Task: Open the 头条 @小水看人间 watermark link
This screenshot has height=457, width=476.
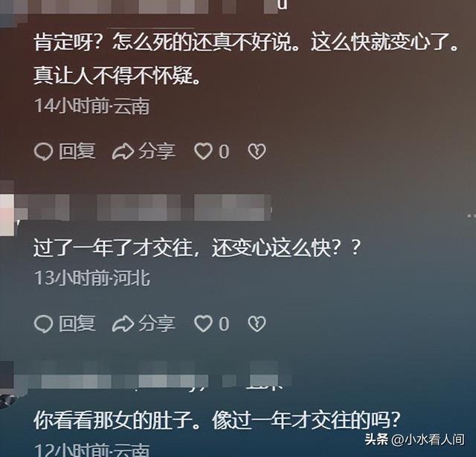Action: 415,439
